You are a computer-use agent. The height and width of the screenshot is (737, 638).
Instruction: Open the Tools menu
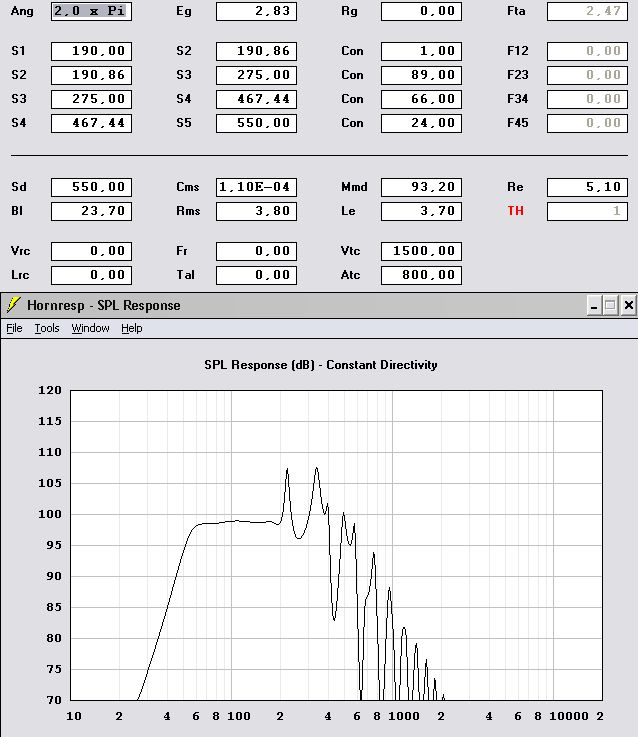tap(47, 328)
